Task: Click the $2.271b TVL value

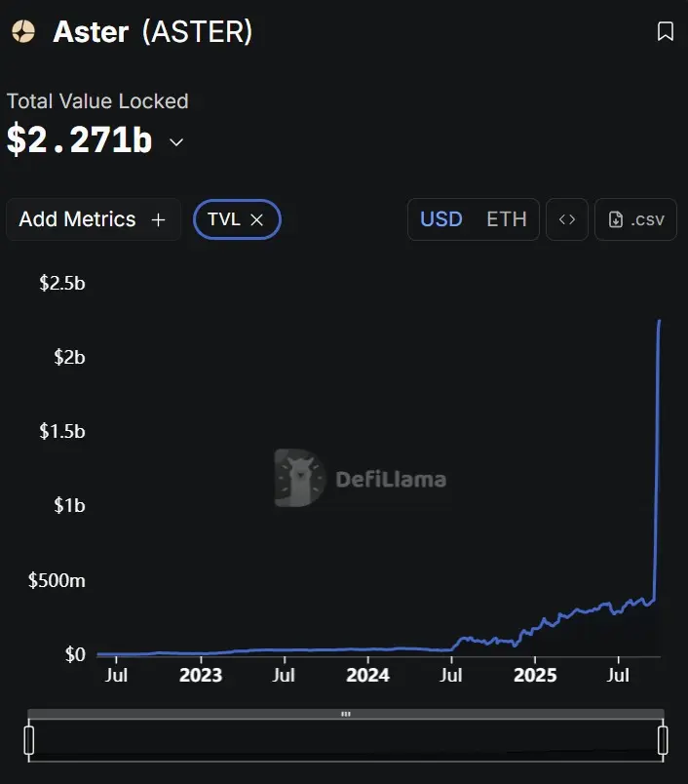Action: click(79, 141)
